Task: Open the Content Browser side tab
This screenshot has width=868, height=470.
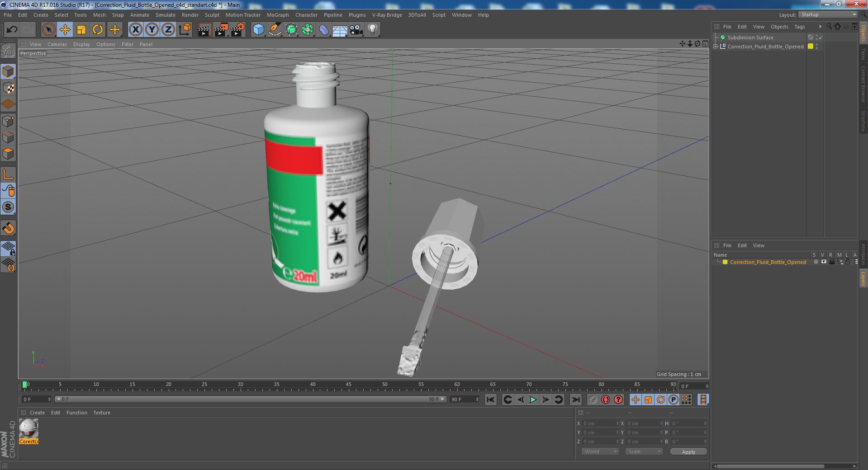Action: click(x=863, y=84)
